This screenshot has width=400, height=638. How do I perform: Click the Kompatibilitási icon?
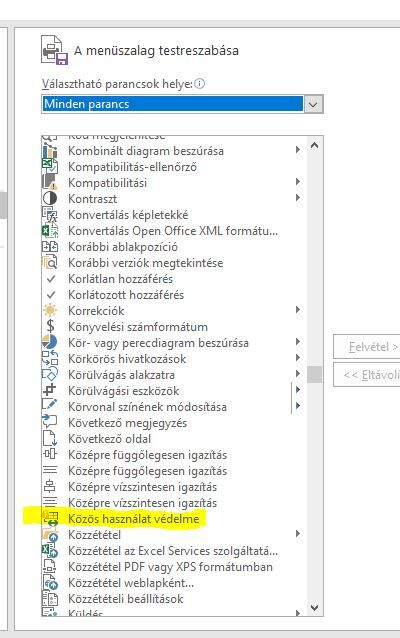pos(50,183)
